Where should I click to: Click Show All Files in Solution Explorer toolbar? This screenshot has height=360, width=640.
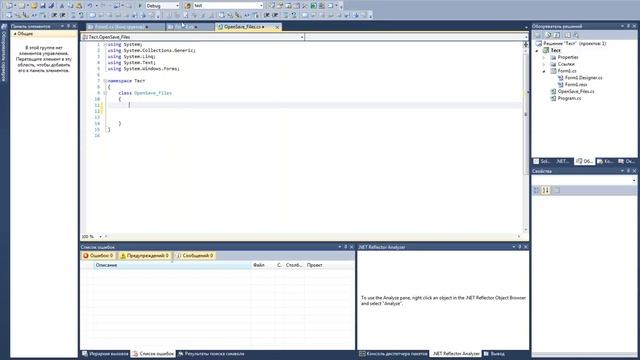(548, 35)
